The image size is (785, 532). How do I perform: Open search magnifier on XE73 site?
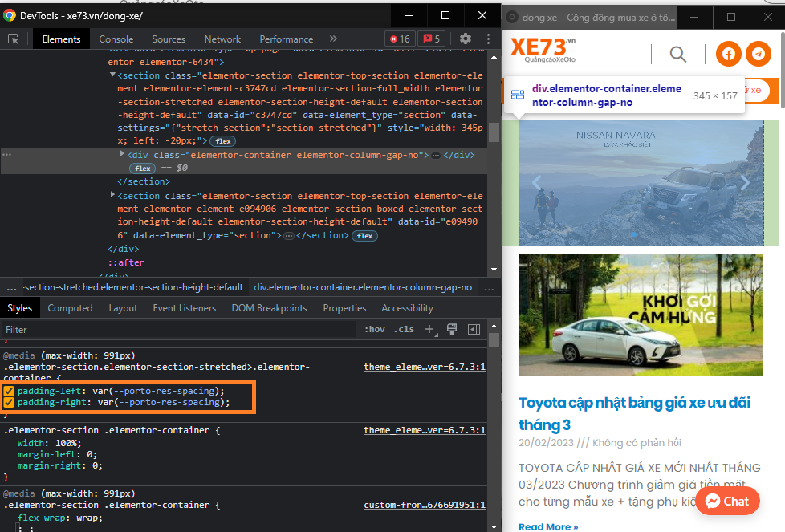point(678,54)
